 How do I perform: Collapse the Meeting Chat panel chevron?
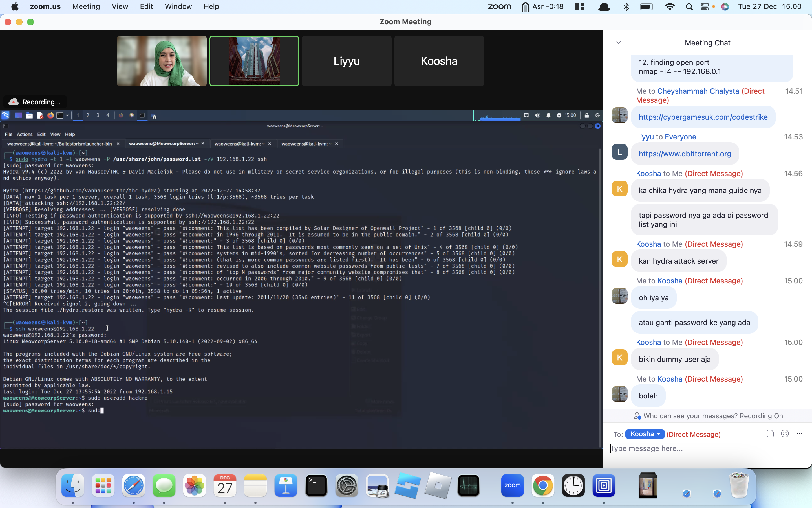click(618, 43)
